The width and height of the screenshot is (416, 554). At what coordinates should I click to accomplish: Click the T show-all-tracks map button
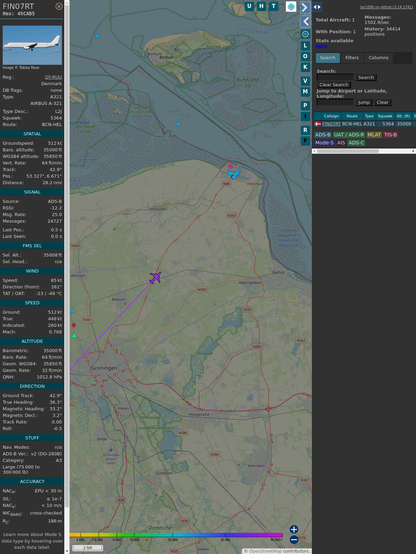tap(274, 6)
